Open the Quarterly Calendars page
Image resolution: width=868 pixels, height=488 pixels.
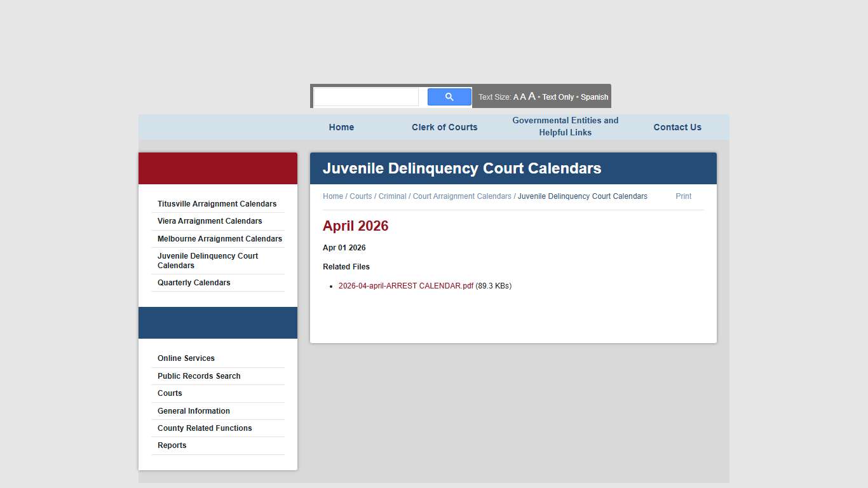point(194,282)
